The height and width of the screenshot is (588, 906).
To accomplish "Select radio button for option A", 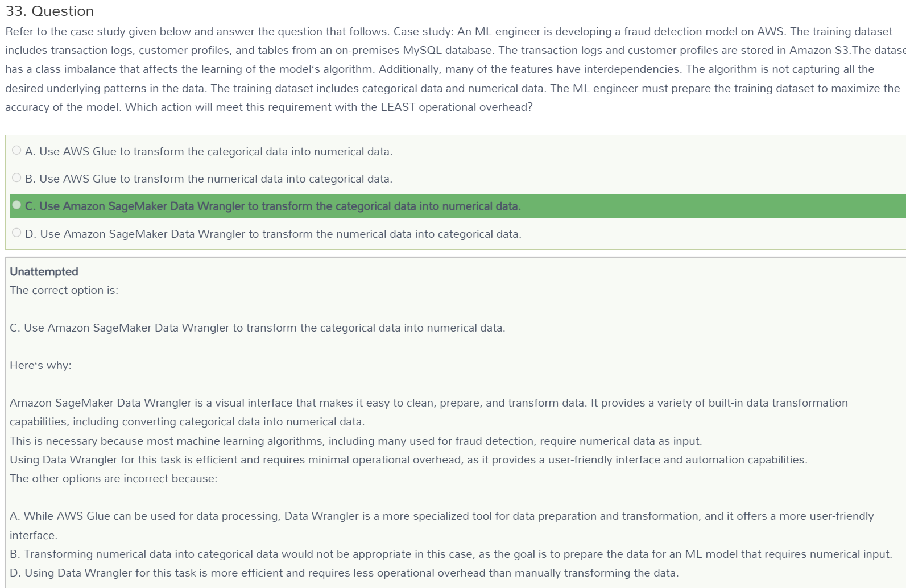I will [16, 150].
